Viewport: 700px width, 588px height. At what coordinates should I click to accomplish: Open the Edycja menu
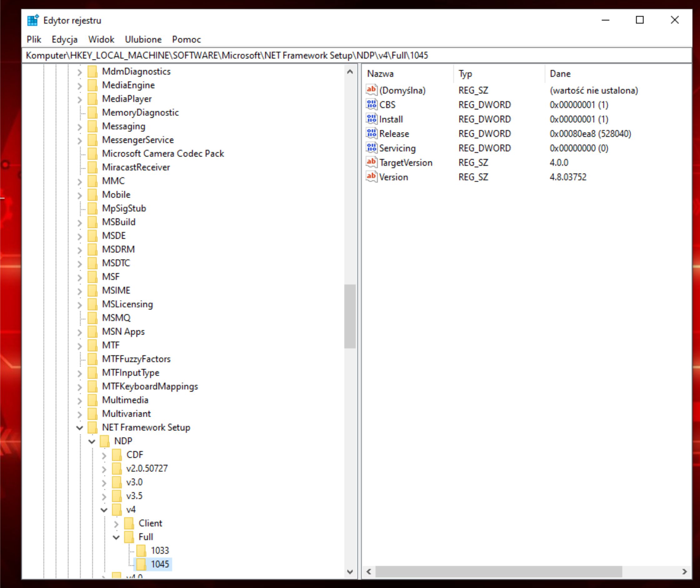[x=64, y=39]
